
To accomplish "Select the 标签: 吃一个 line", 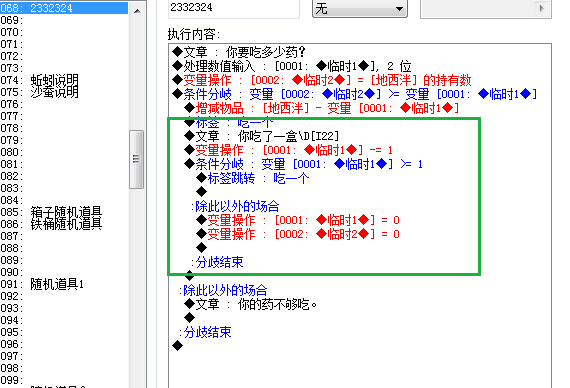I will tap(228, 122).
